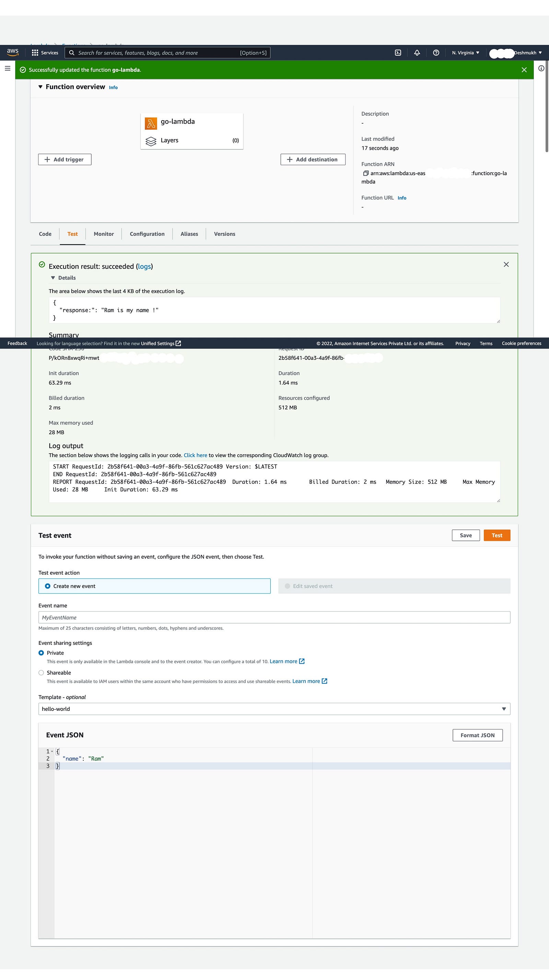
Task: Click the go-lambda function box title
Action: 177,122
